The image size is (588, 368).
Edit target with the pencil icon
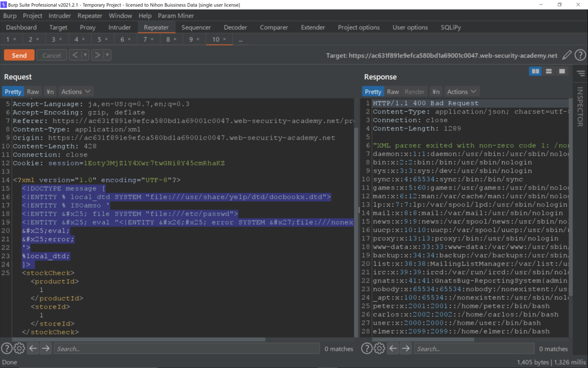click(567, 55)
